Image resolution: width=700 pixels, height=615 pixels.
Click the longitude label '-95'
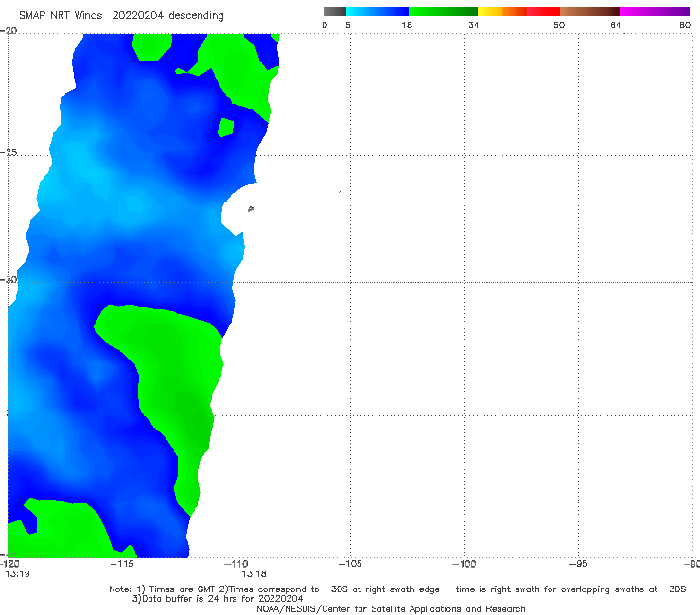click(x=579, y=564)
